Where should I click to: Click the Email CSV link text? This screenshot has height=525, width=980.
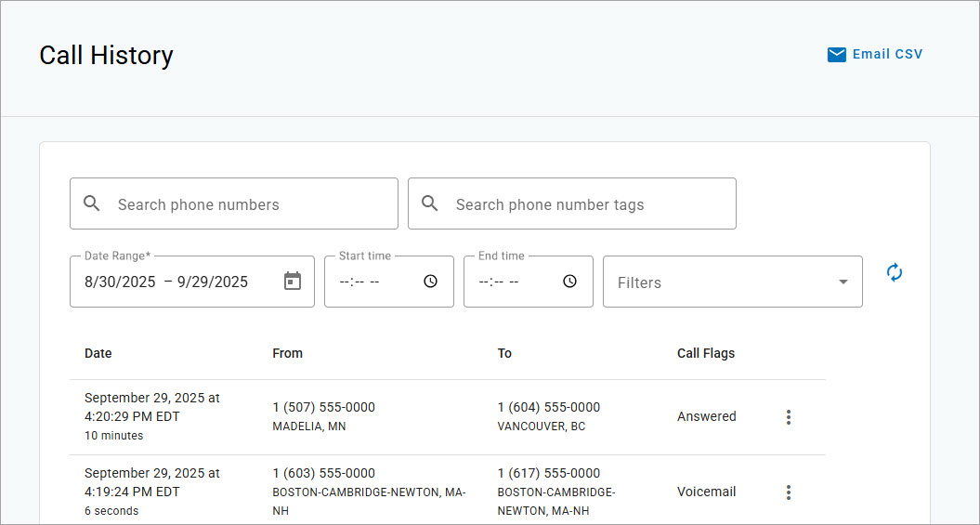887,55
